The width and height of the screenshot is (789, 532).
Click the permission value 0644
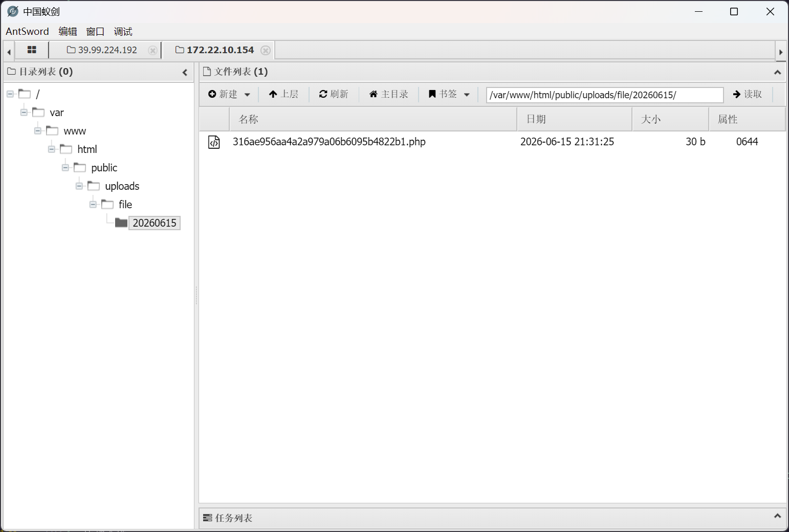pyautogui.click(x=747, y=142)
